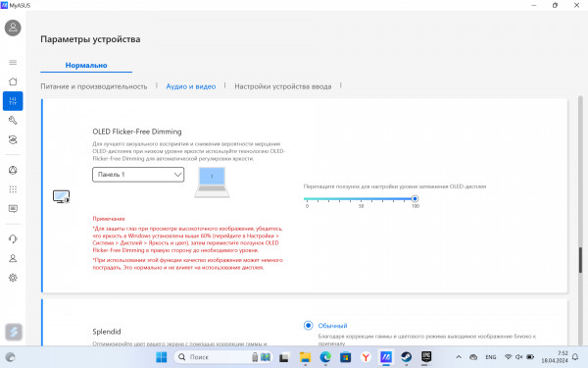Select the device settings sliders icon
This screenshot has width=588, height=368.
pos(13,101)
